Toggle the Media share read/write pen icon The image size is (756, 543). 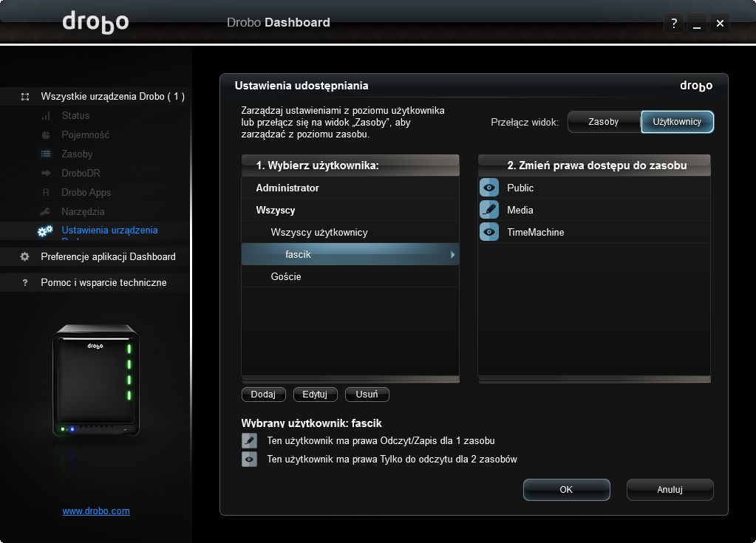[489, 210]
